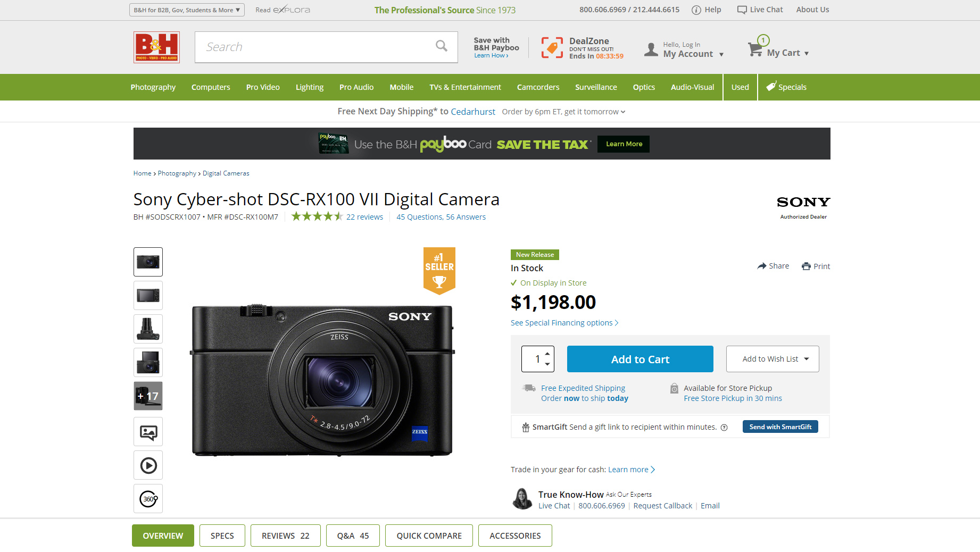Open Live Chat in top bar
Image resolution: width=980 pixels, height=552 pixels.
coord(760,10)
